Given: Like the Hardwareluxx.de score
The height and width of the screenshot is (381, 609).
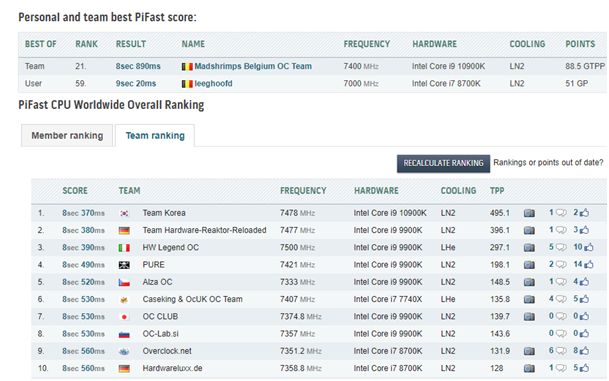Looking at the screenshot, I should [x=585, y=368].
